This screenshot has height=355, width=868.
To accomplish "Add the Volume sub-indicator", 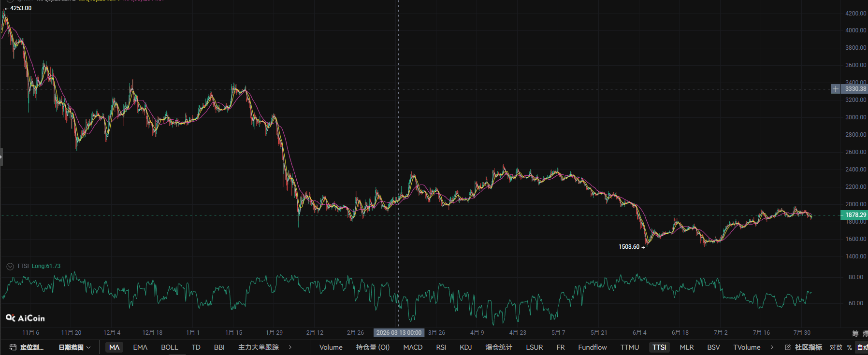I will click(331, 347).
